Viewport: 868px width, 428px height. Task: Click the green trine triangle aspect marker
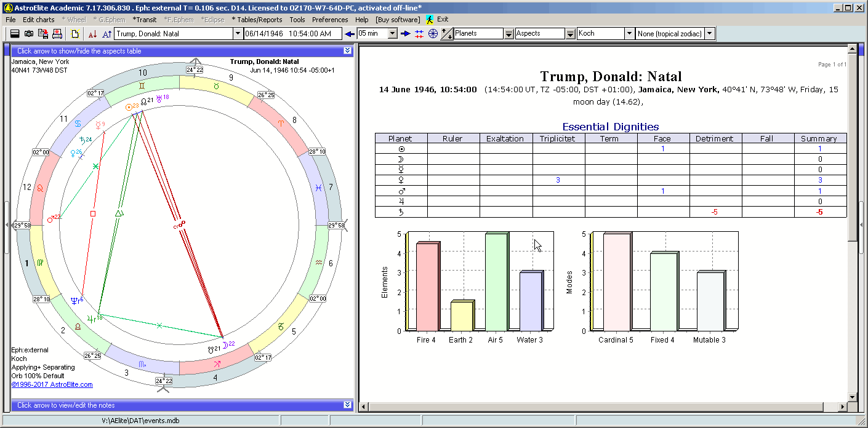pyautogui.click(x=119, y=213)
